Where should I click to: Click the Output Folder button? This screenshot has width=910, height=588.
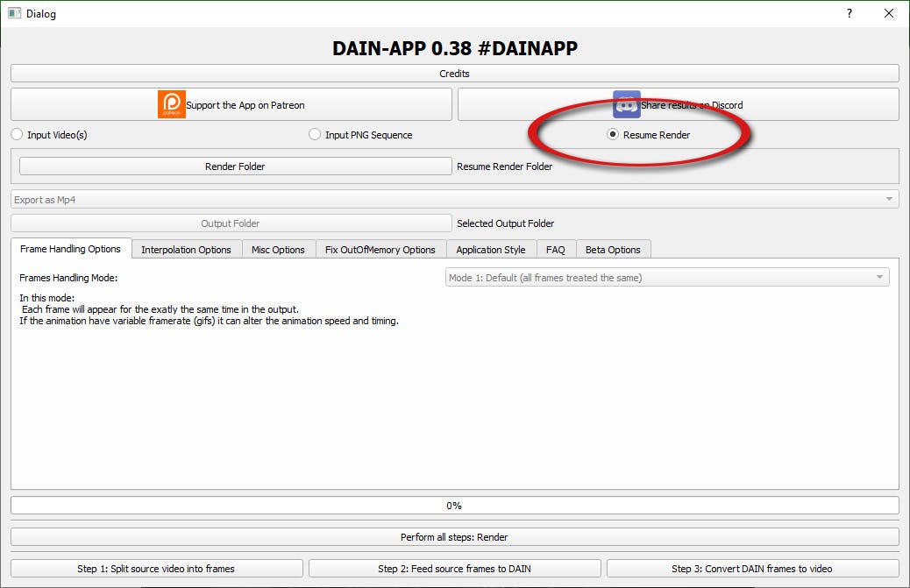[231, 223]
